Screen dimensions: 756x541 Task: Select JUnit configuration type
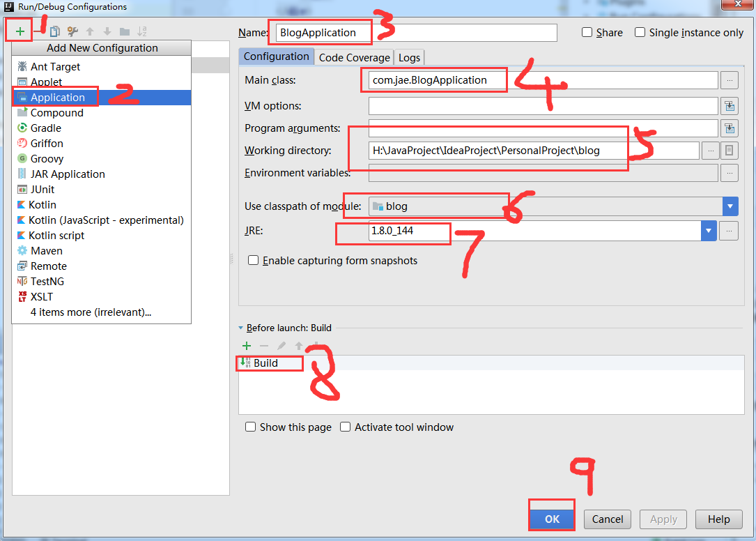101,189
